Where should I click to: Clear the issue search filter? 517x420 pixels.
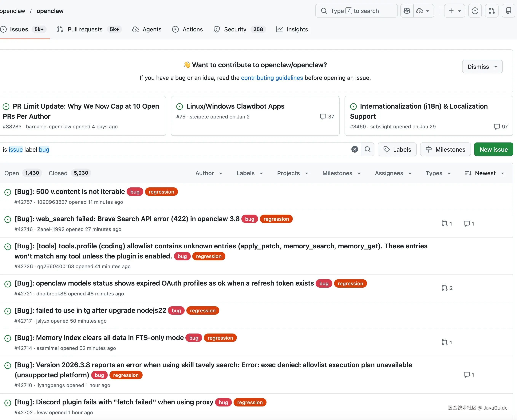(354, 149)
